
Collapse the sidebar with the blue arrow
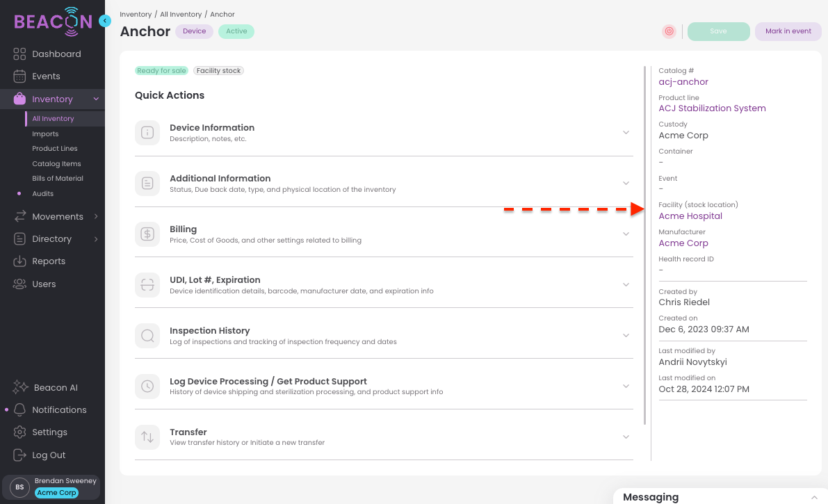coord(104,21)
